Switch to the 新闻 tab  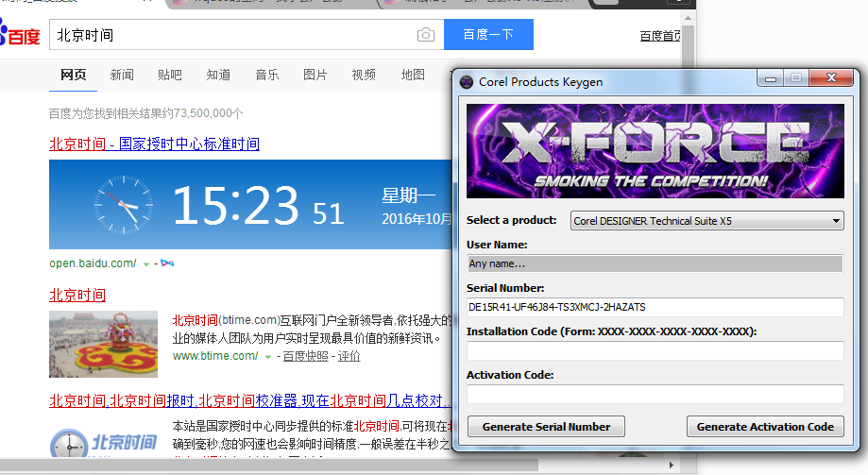tap(122, 75)
